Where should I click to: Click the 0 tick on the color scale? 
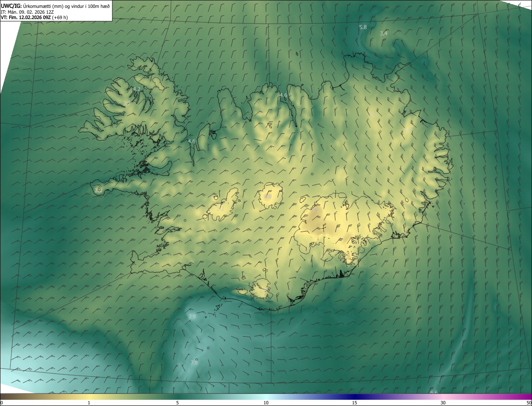[x=1, y=403]
